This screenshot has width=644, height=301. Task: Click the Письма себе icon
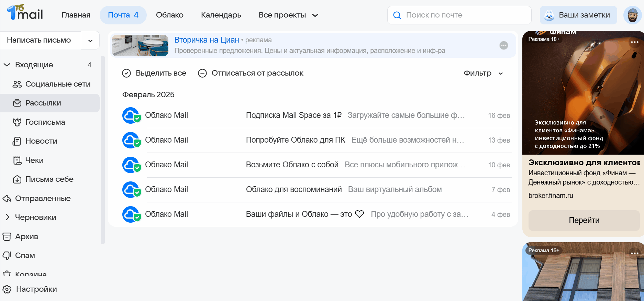tap(17, 179)
